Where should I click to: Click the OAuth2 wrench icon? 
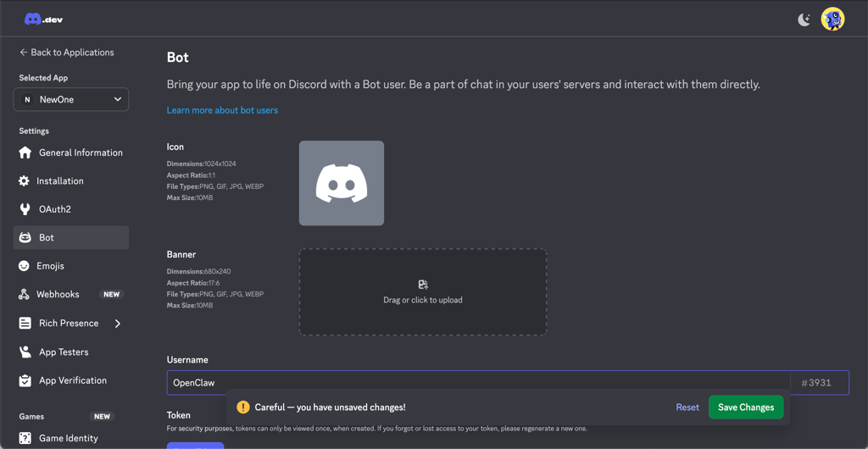tap(25, 209)
